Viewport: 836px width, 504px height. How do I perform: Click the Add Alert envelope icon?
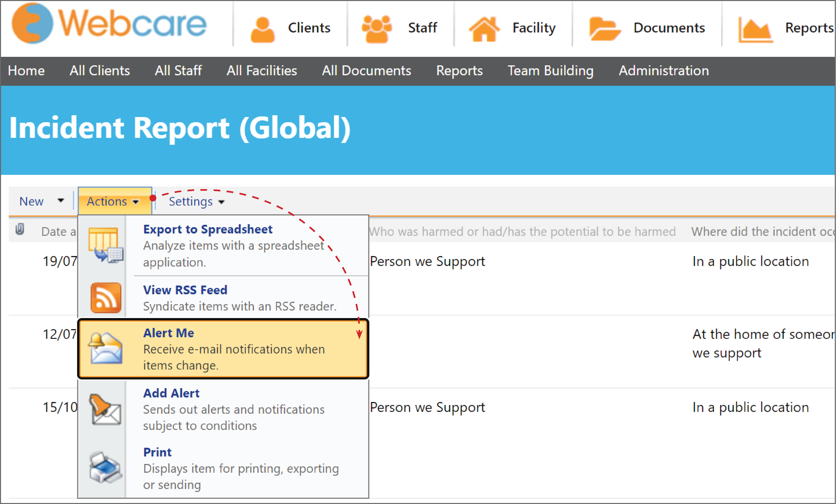(105, 409)
